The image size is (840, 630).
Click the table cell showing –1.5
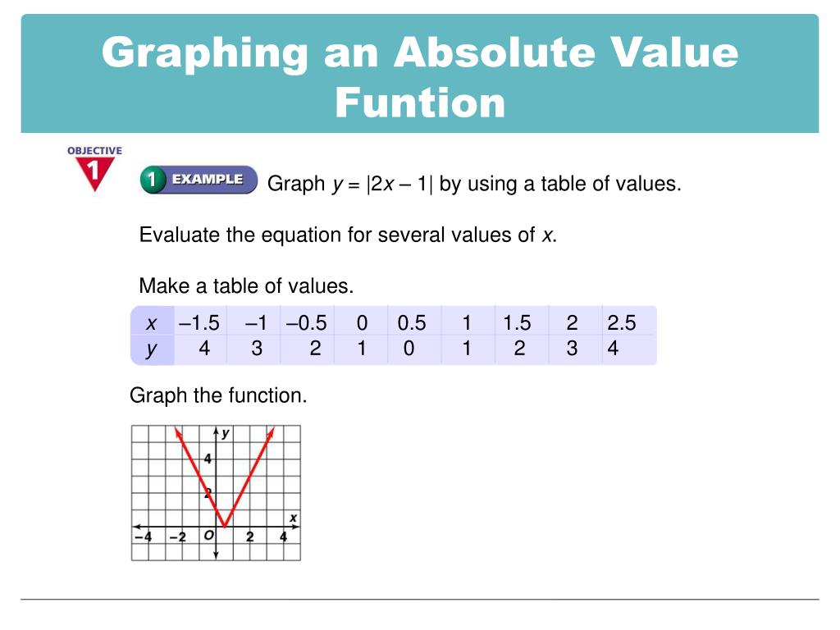click(x=199, y=323)
